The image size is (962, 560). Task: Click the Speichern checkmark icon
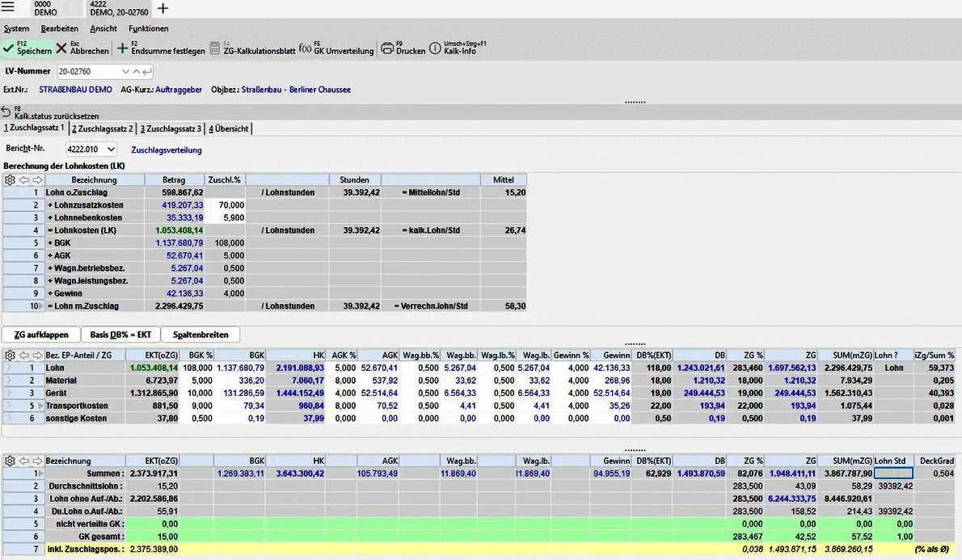tap(8, 48)
